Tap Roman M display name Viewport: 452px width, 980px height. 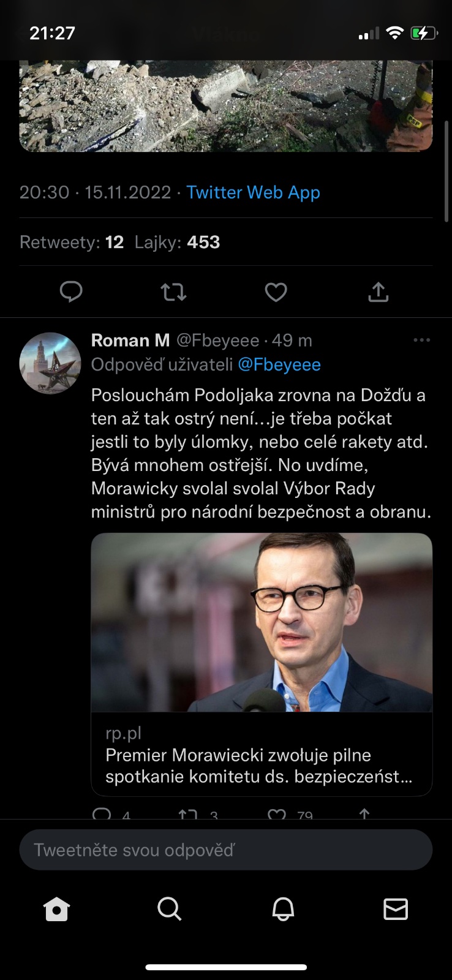[130, 341]
